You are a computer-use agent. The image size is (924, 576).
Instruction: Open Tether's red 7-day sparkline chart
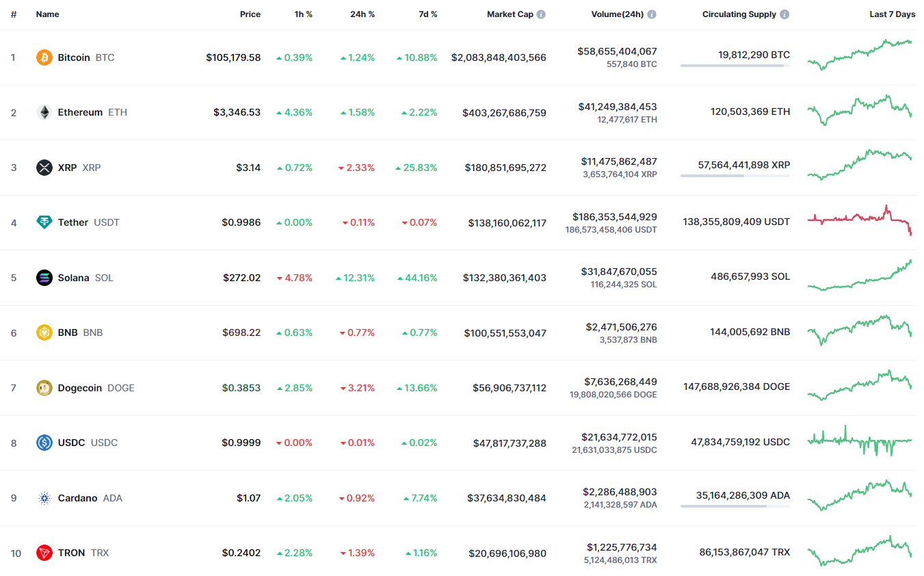[860, 220]
